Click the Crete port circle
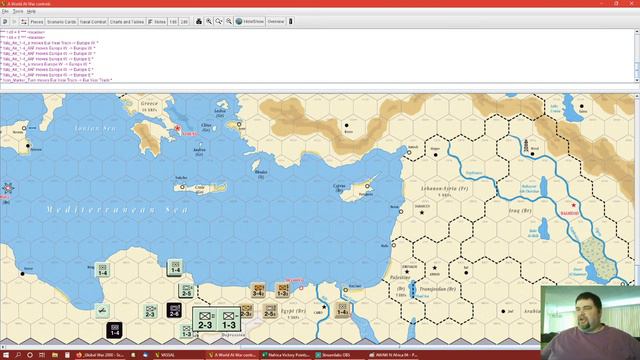The width and height of the screenshot is (640, 360). click(182, 187)
